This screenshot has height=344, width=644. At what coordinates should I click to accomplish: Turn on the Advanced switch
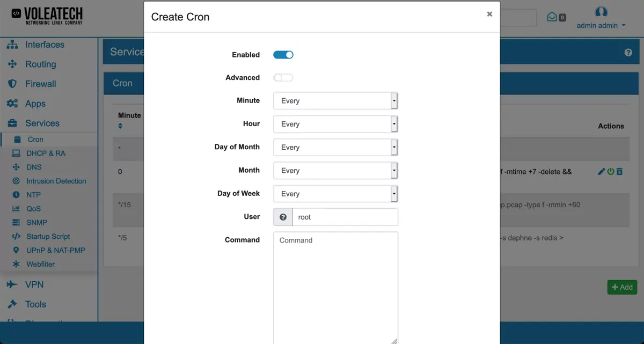pos(283,77)
